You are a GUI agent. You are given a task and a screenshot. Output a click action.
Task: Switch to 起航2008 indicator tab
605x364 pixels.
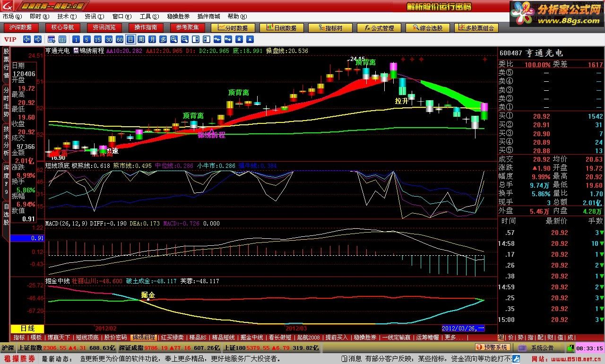(309, 337)
